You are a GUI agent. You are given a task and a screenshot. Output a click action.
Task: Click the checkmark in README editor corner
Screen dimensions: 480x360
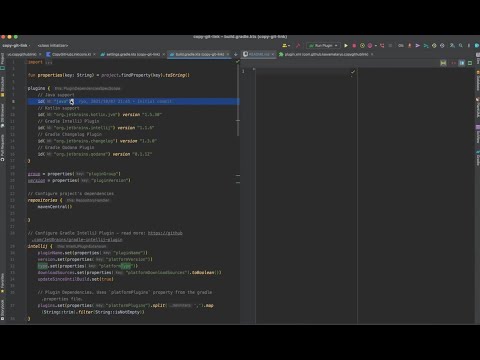point(353,71)
